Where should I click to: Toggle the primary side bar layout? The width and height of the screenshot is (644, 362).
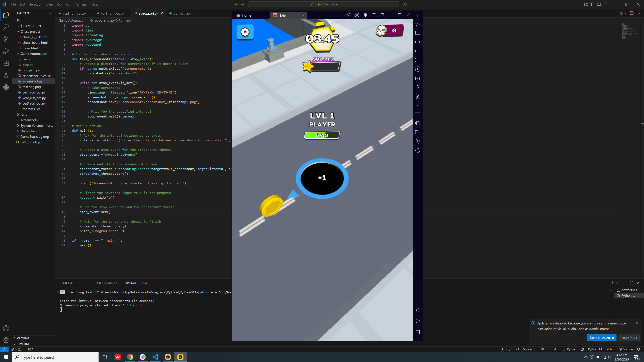pyautogui.click(x=592, y=4)
